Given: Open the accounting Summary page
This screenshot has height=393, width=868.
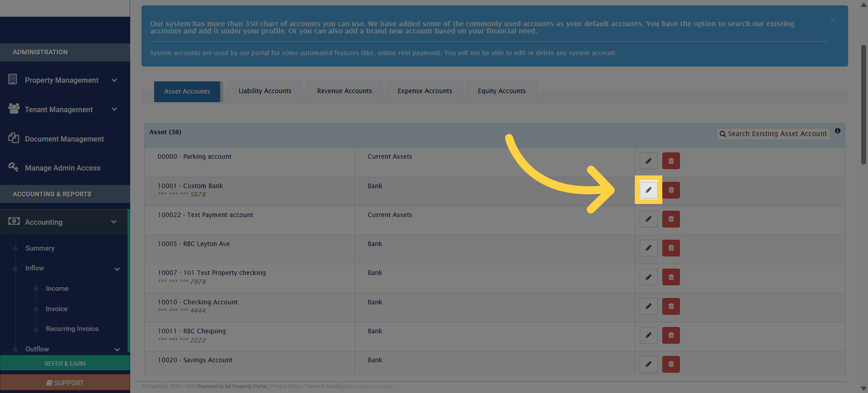Looking at the screenshot, I should [x=40, y=248].
